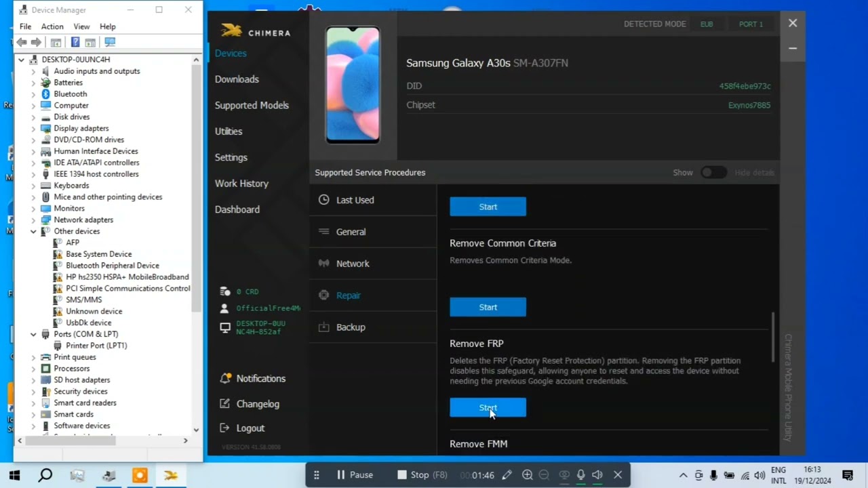Screen dimensions: 868x488
Task: Click Device Manager vertical scrollbar down arrow
Action: [x=196, y=430]
